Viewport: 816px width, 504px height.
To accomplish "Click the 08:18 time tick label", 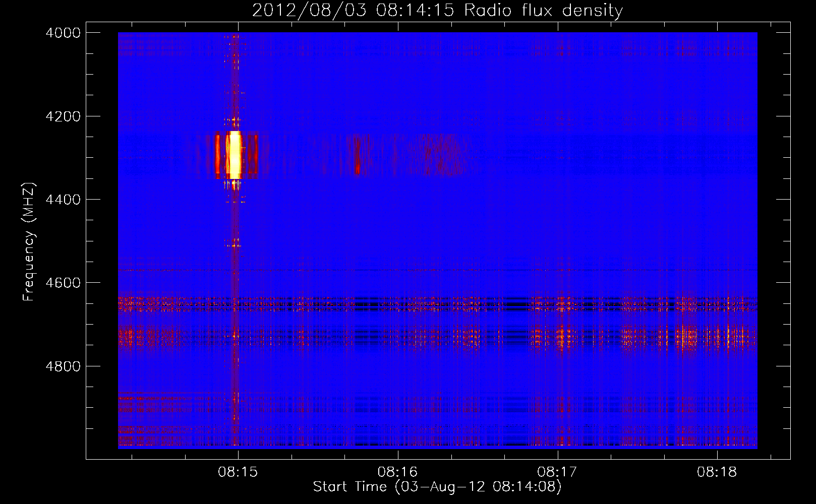I will click(717, 472).
